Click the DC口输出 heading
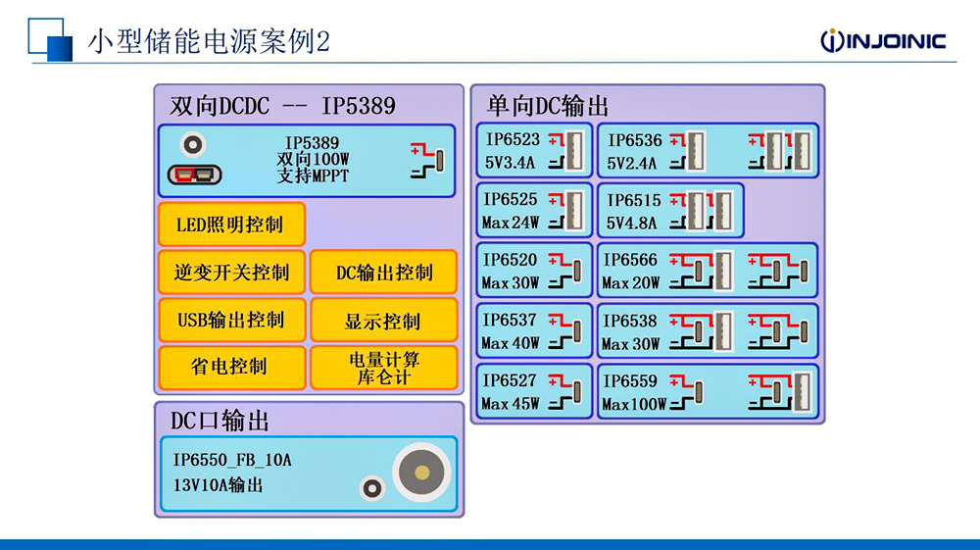 pos(220,421)
